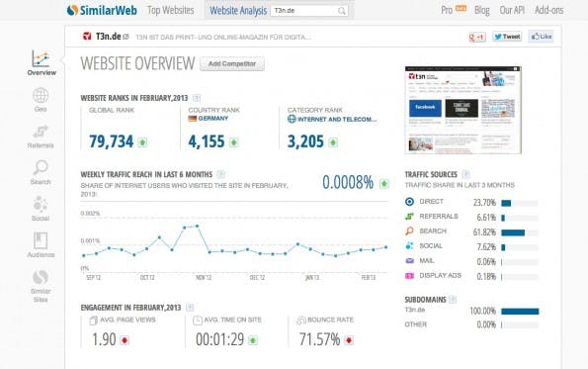588x369 pixels.
Task: Click the chart peak point near NOV'12
Action: tap(197, 226)
